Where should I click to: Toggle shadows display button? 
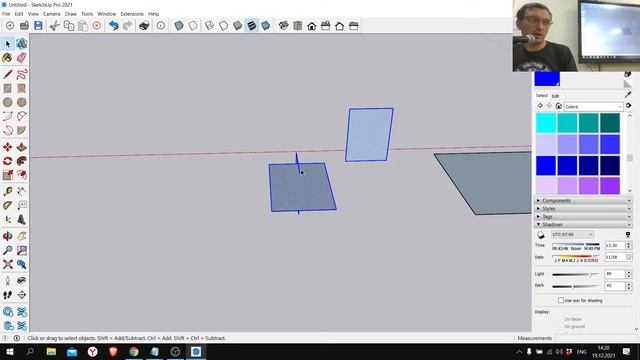click(x=541, y=235)
